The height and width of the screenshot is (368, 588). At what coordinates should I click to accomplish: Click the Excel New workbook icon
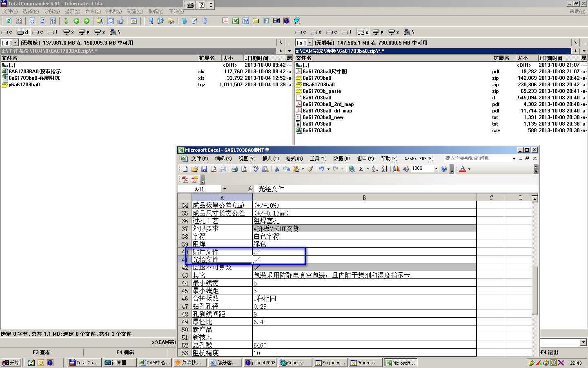click(x=185, y=169)
